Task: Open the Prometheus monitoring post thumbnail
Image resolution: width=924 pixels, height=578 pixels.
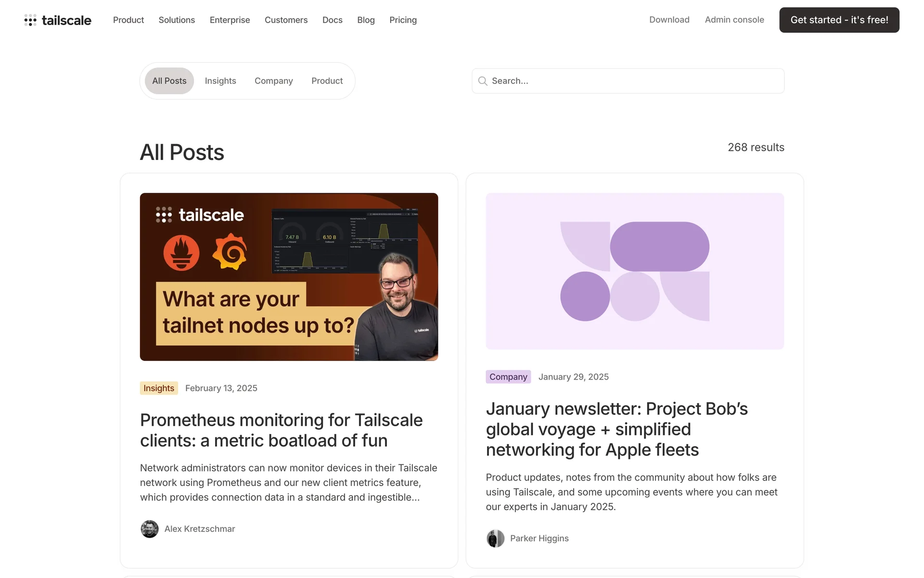Action: coord(289,277)
